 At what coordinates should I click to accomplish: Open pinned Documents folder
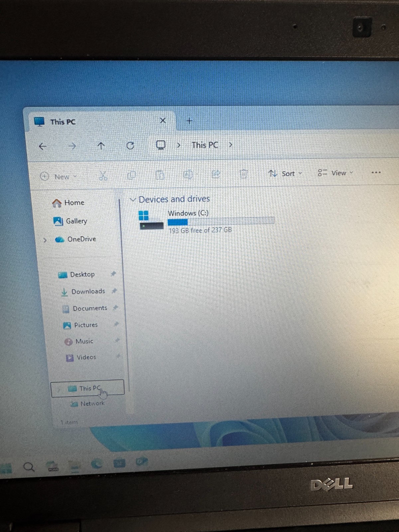coord(85,309)
